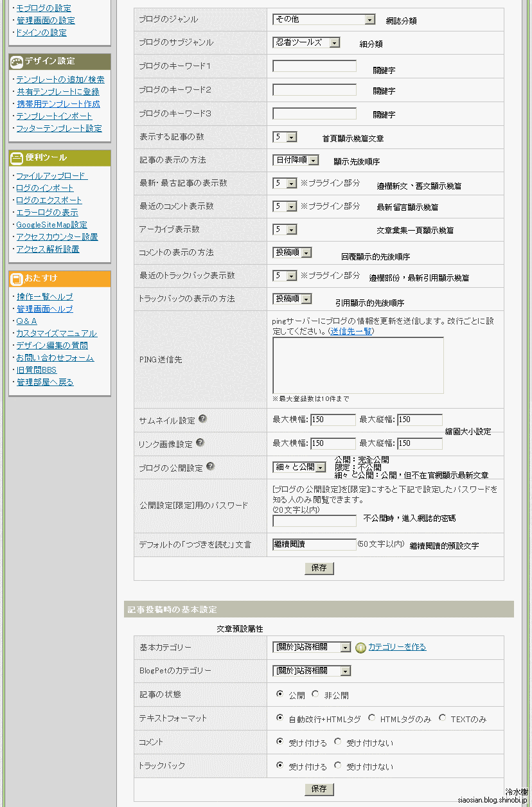The width and height of the screenshot is (532, 807).
Task: Open テンプレートの追加/検索 link
Action: pyautogui.click(x=60, y=80)
